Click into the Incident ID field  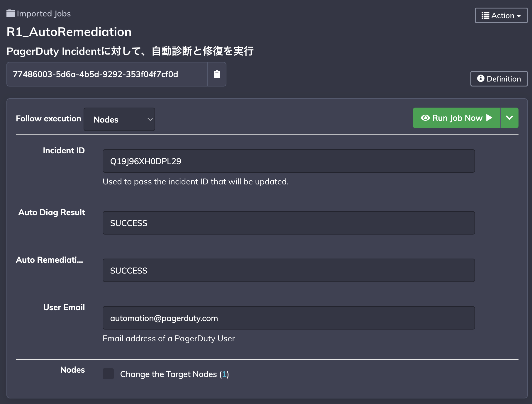(x=289, y=161)
